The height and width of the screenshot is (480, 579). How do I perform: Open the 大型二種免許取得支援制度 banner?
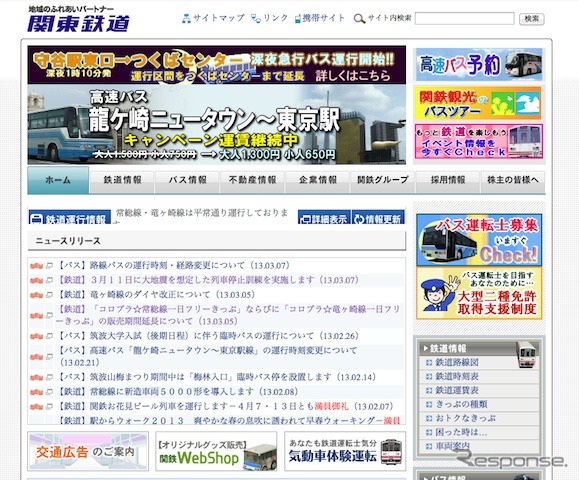point(479,293)
